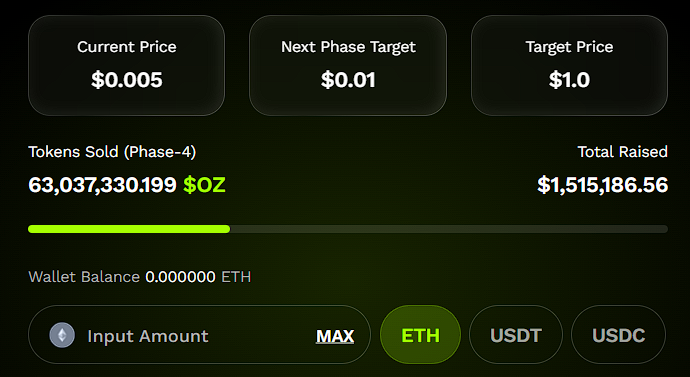
Task: Open the Next Phase Target card
Action: 348,66
